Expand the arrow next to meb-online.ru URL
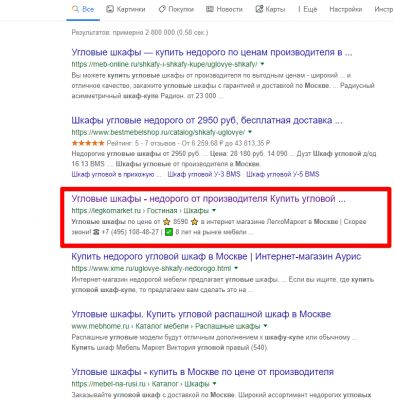Screen dimensions: 394x400 coord(262,64)
